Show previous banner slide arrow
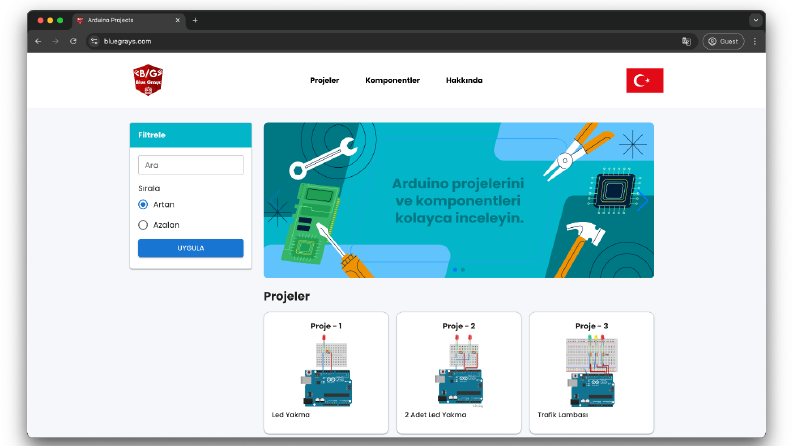This screenshot has height=446, width=793. (275, 201)
